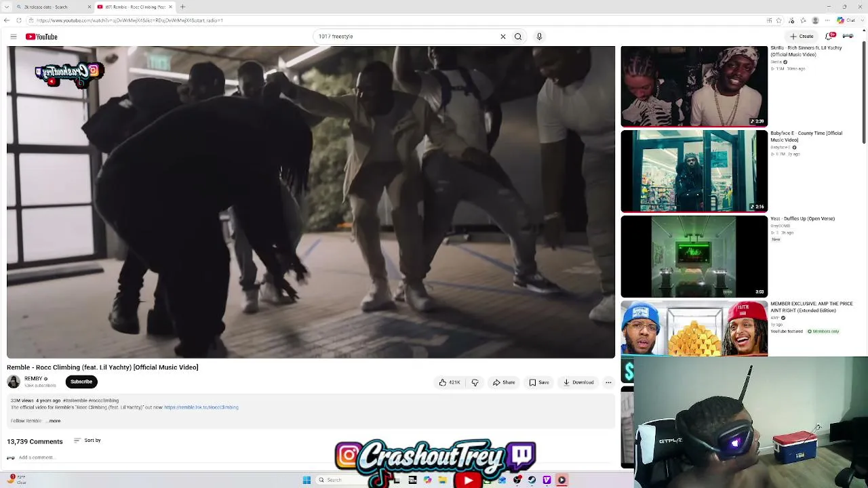Click the YouTube Create button
Screen dimensions: 868x488
pos(802,37)
